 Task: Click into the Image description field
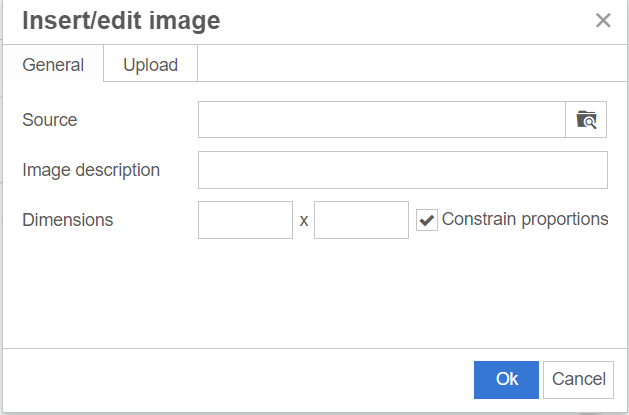402,170
